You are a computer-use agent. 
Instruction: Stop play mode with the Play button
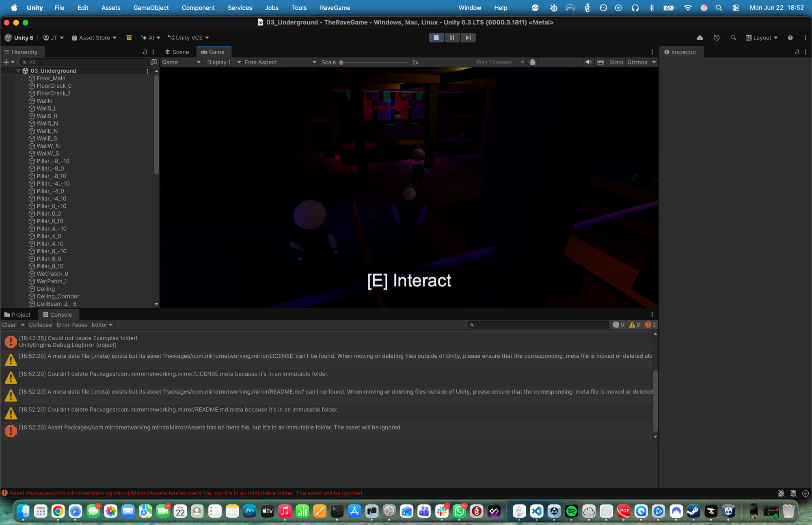pyautogui.click(x=436, y=38)
